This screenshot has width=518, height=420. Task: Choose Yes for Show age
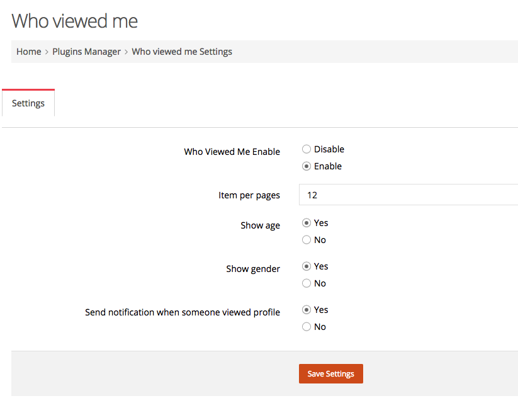point(307,223)
